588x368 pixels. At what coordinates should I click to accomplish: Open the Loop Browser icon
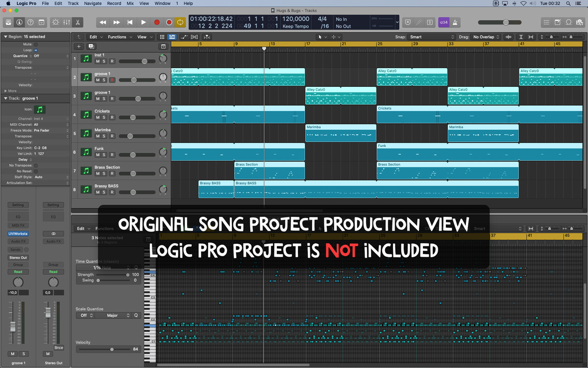[x=569, y=22]
